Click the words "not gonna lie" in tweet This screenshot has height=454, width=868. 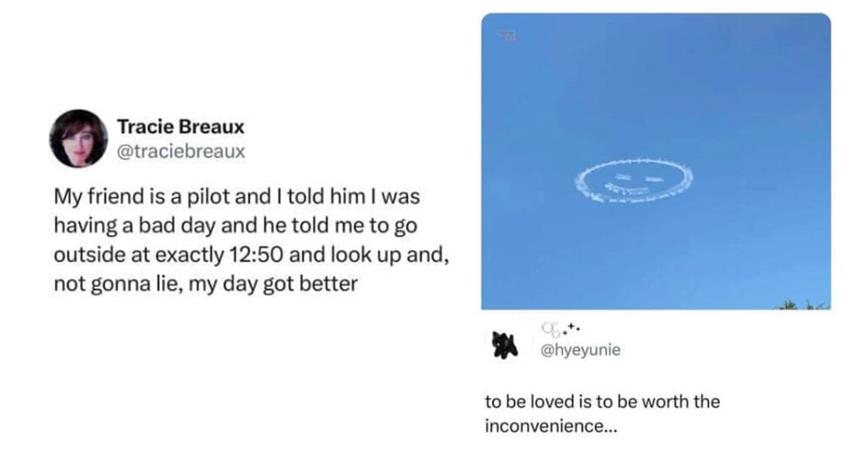(116, 284)
